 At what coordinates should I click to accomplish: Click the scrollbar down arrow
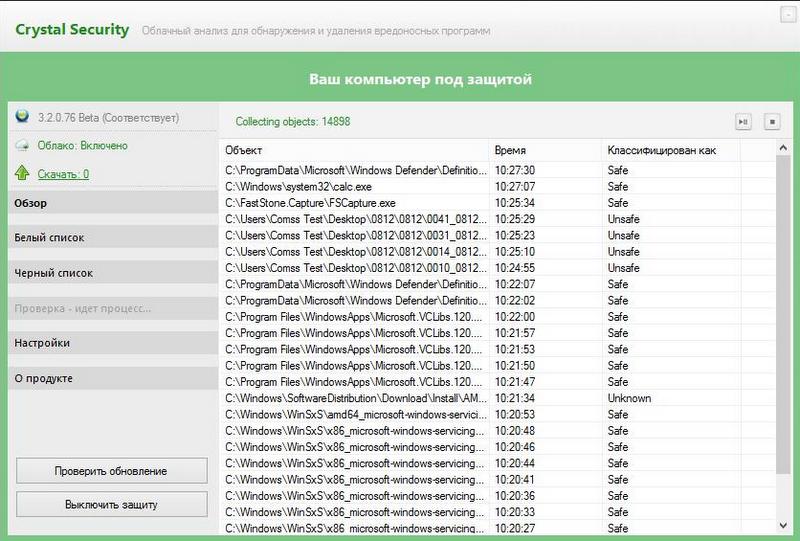783,525
